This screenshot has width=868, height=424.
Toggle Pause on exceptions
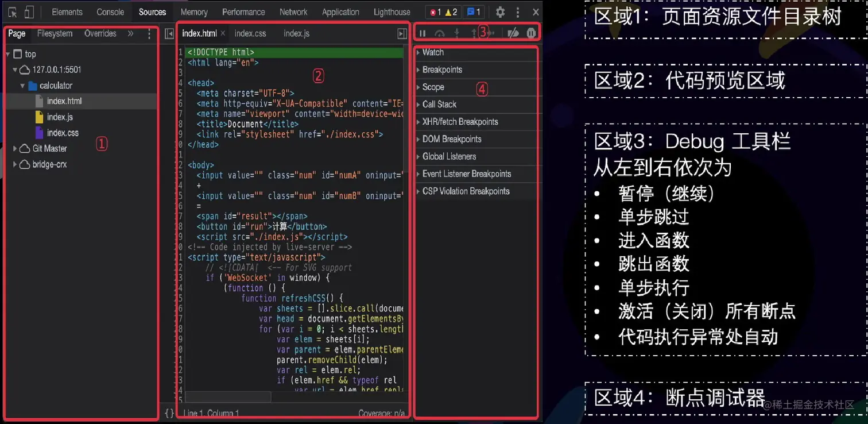(531, 33)
